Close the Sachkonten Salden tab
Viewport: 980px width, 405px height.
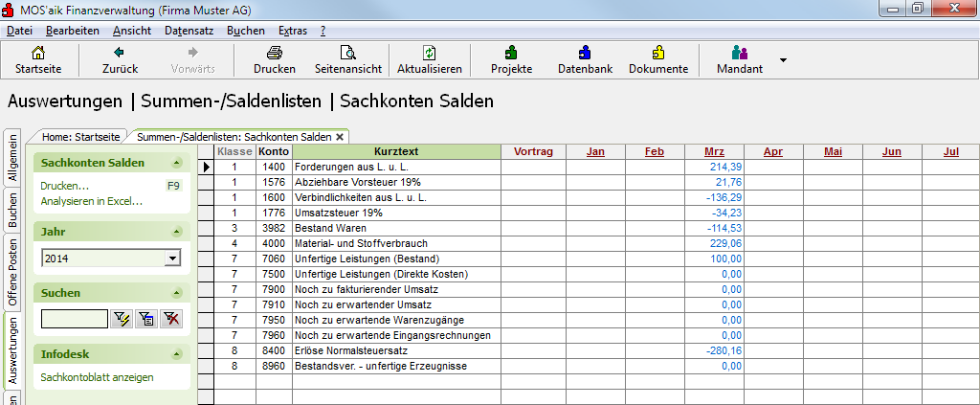coord(340,136)
